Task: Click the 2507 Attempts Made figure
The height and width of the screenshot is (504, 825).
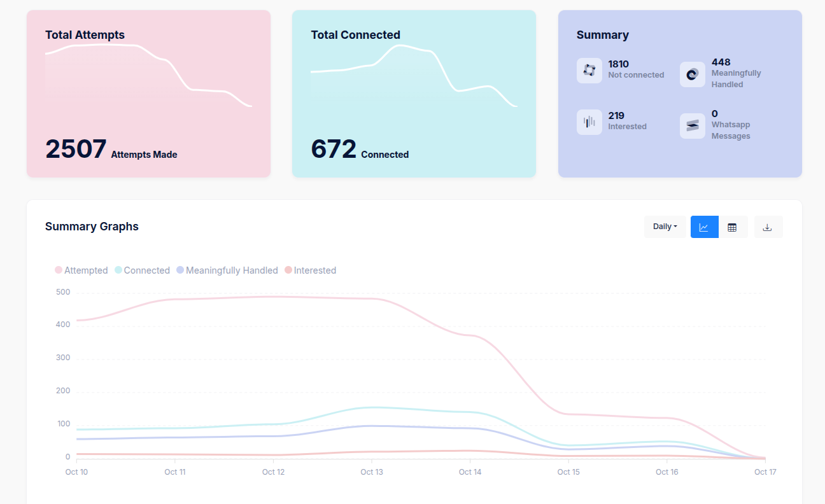Action: click(111, 149)
